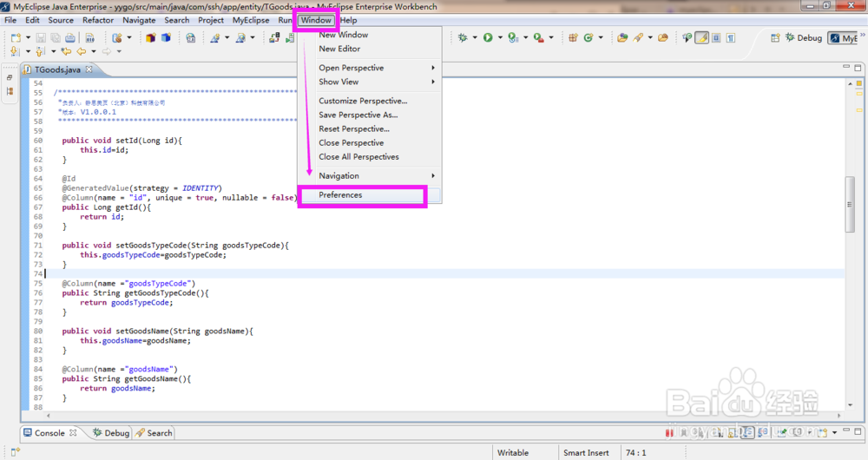Toggle Pin Console button
The image size is (868, 460).
(783, 432)
